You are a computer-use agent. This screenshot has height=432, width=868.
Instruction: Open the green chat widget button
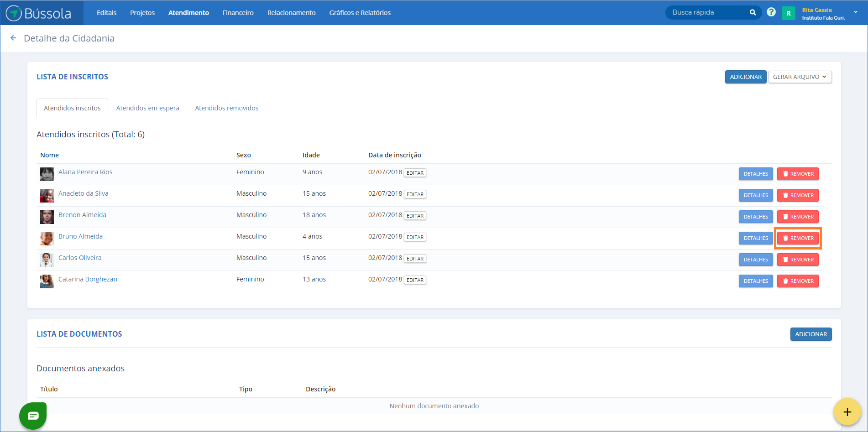click(x=33, y=416)
